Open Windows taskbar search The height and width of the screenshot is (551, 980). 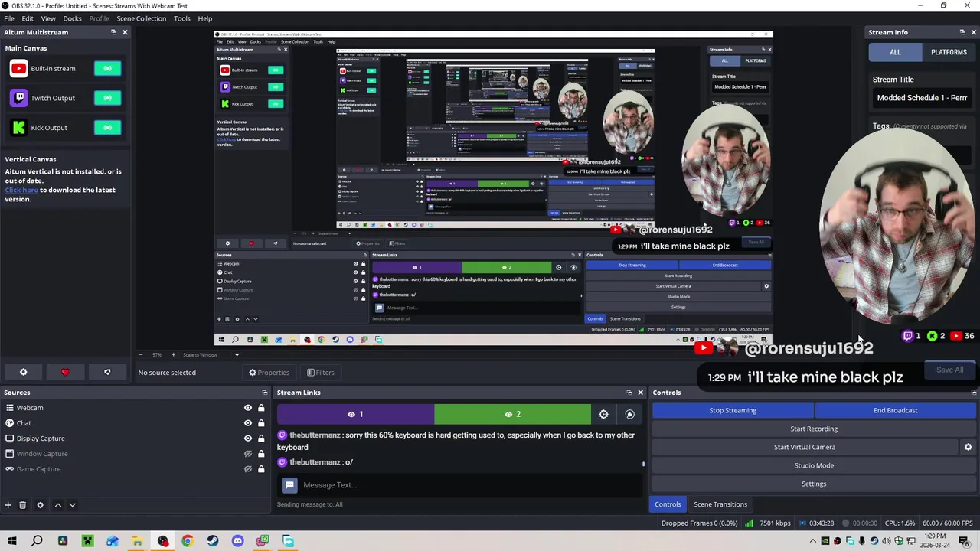[37, 541]
